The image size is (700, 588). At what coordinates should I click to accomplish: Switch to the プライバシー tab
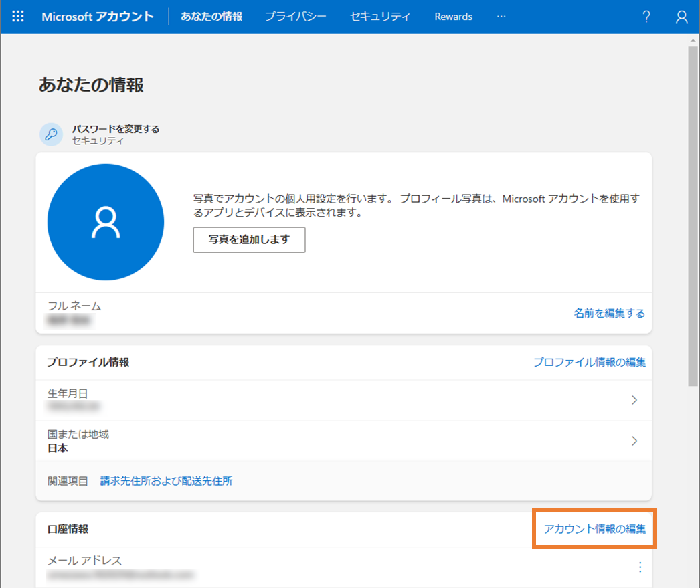pos(296,17)
